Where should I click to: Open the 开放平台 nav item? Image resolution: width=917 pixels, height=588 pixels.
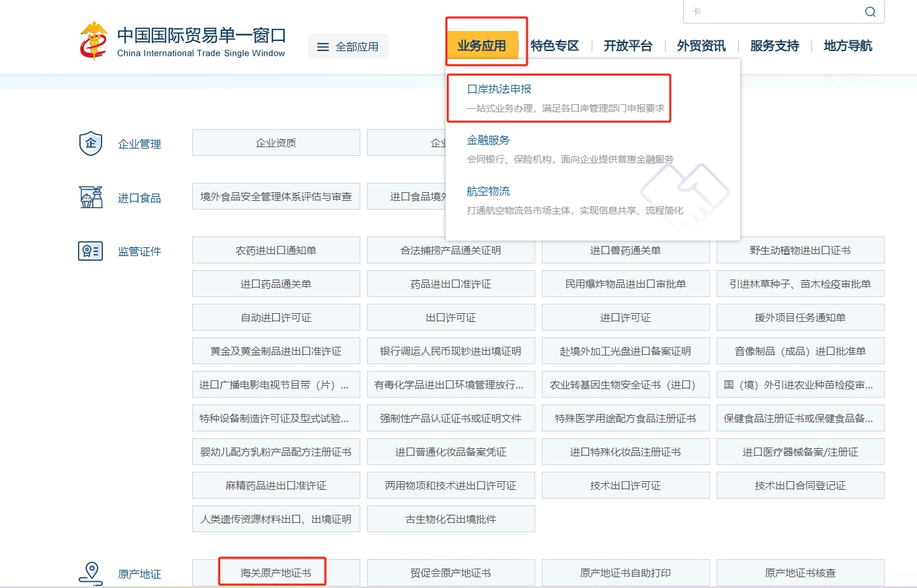click(x=628, y=46)
